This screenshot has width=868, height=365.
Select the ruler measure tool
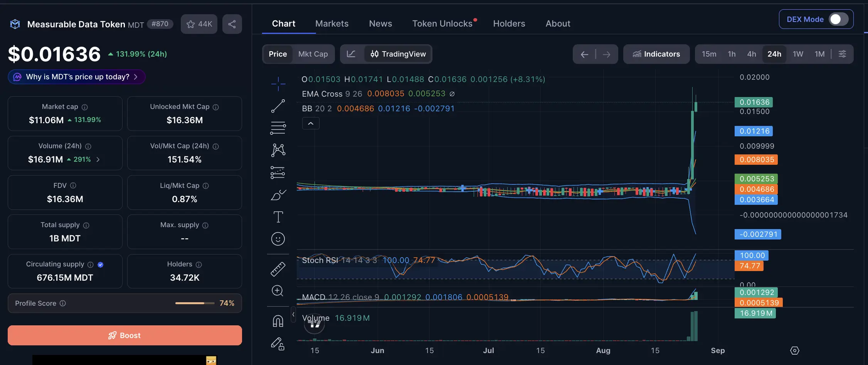click(278, 269)
